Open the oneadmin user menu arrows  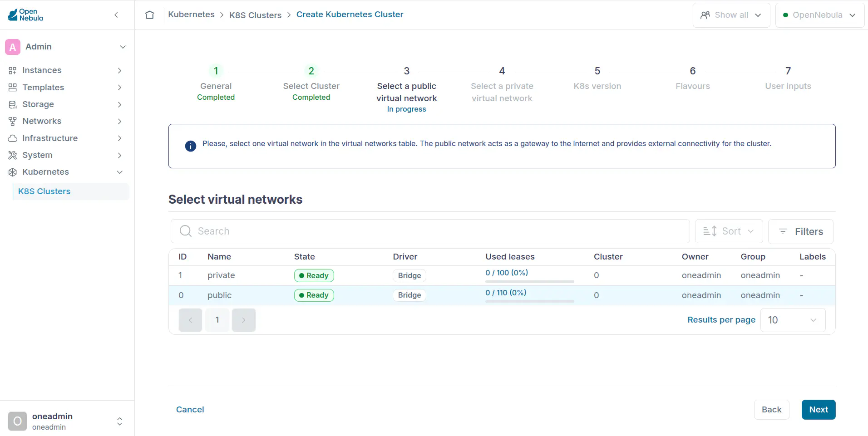(x=120, y=421)
